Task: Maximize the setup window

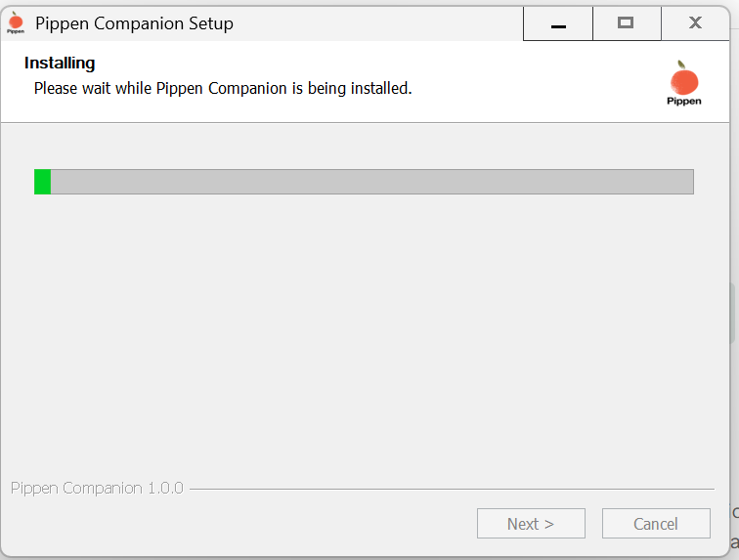Action: coord(626,22)
